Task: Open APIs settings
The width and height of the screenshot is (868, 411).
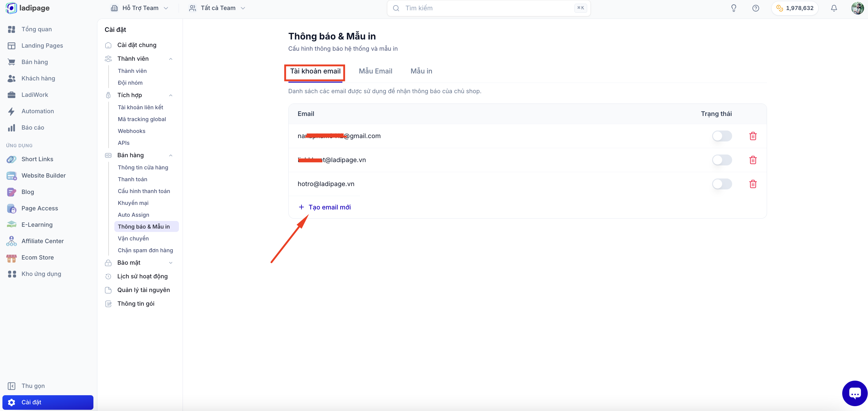Action: pyautogui.click(x=123, y=143)
